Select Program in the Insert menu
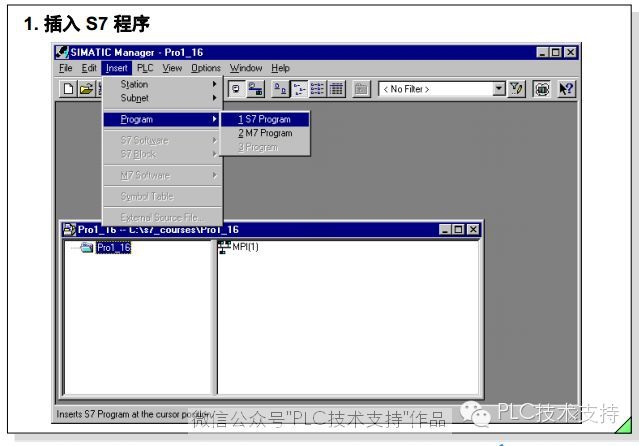The height and width of the screenshot is (446, 639). point(162,119)
